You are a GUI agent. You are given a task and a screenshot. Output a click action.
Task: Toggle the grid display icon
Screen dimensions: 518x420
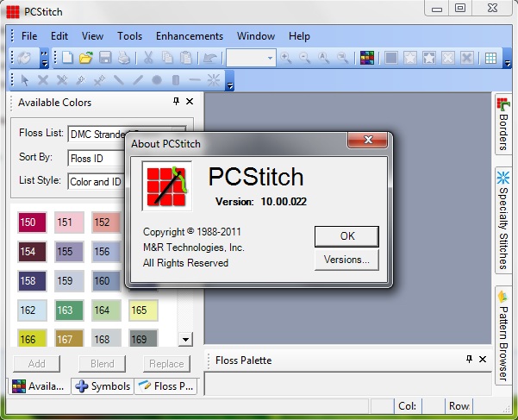(490, 58)
